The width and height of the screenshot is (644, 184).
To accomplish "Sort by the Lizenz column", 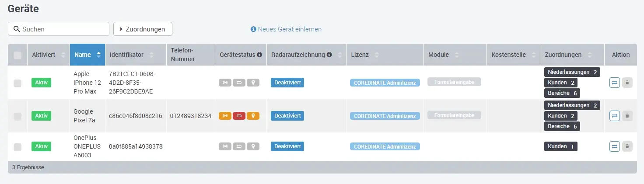I will click(385, 55).
